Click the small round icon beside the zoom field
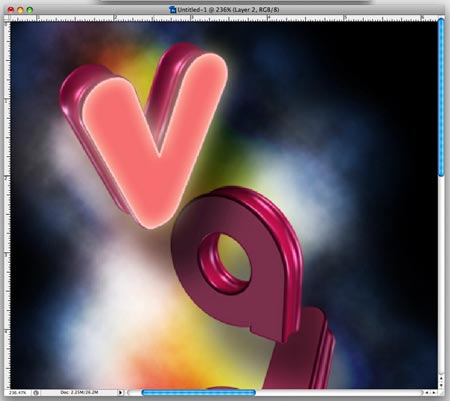 tap(36, 393)
